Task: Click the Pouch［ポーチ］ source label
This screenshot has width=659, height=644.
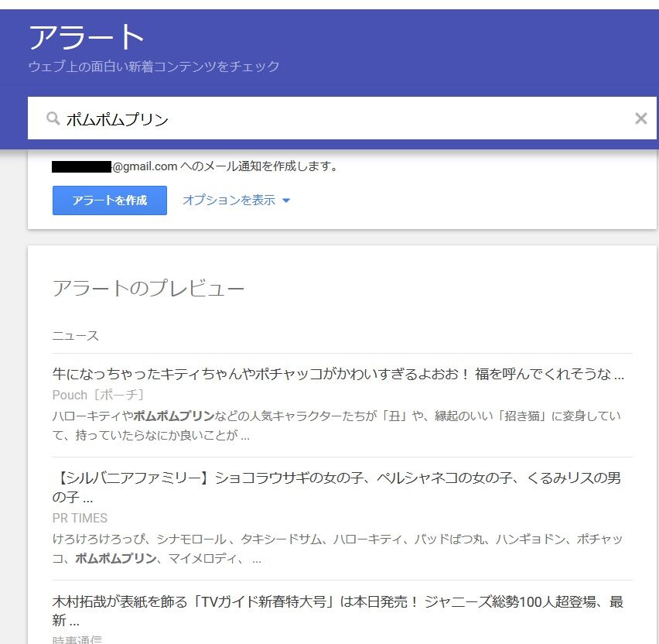Action: tap(98, 395)
